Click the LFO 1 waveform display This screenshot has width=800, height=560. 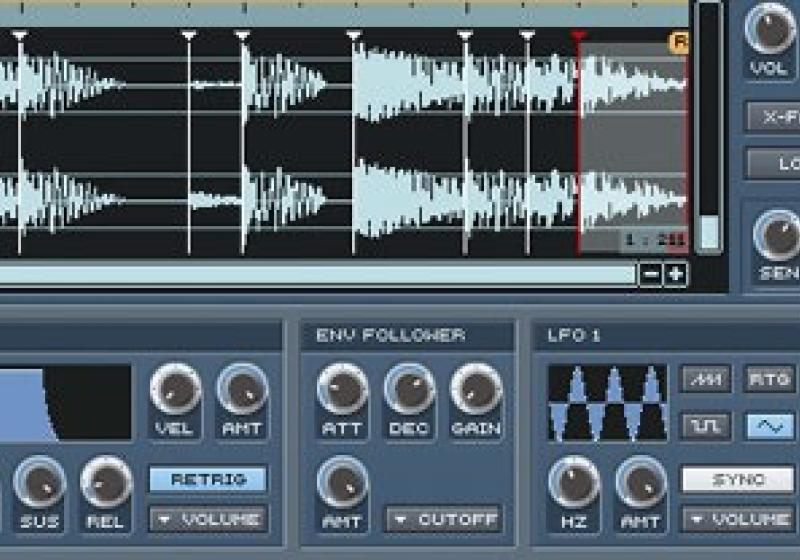point(607,402)
